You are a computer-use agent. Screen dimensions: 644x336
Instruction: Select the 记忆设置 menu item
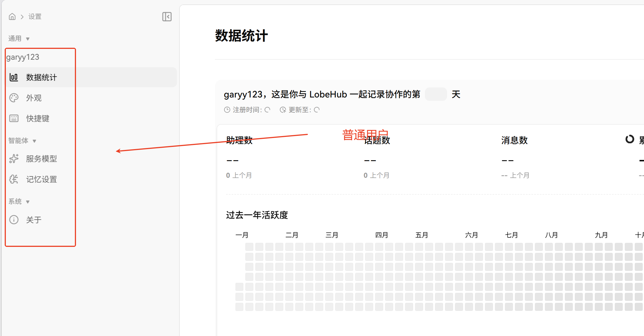click(x=41, y=179)
